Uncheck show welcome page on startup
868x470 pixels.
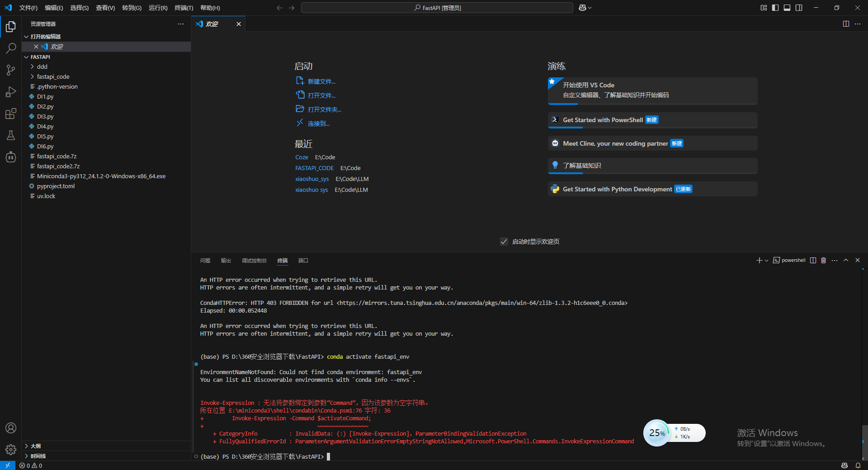504,242
